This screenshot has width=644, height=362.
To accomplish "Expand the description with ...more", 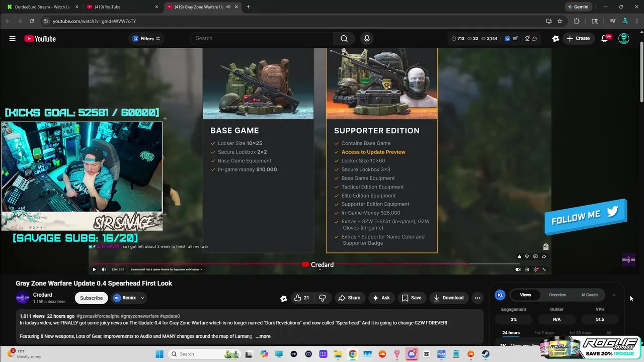I will (263, 336).
